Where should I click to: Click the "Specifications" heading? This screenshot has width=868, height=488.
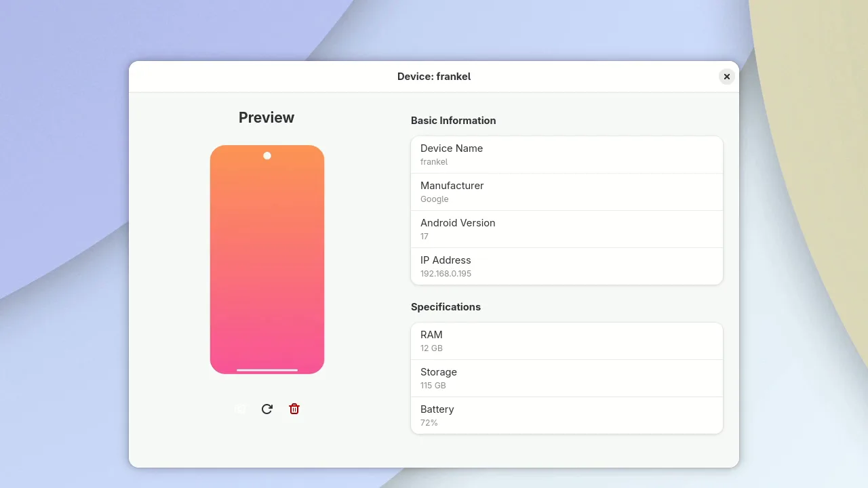(x=446, y=307)
